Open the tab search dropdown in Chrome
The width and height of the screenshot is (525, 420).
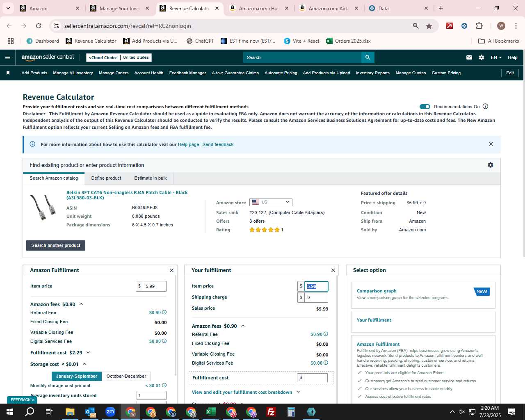click(8, 8)
